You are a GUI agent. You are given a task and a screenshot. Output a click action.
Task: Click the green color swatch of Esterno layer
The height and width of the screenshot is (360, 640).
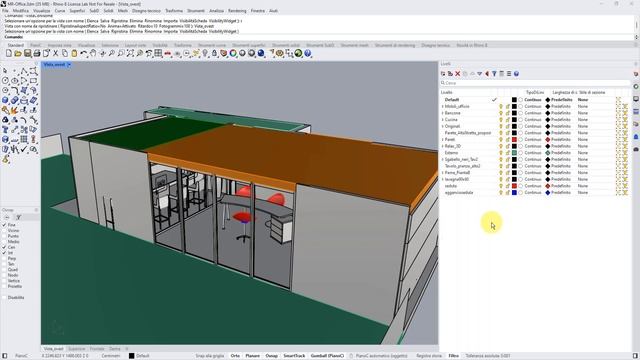(x=514, y=153)
